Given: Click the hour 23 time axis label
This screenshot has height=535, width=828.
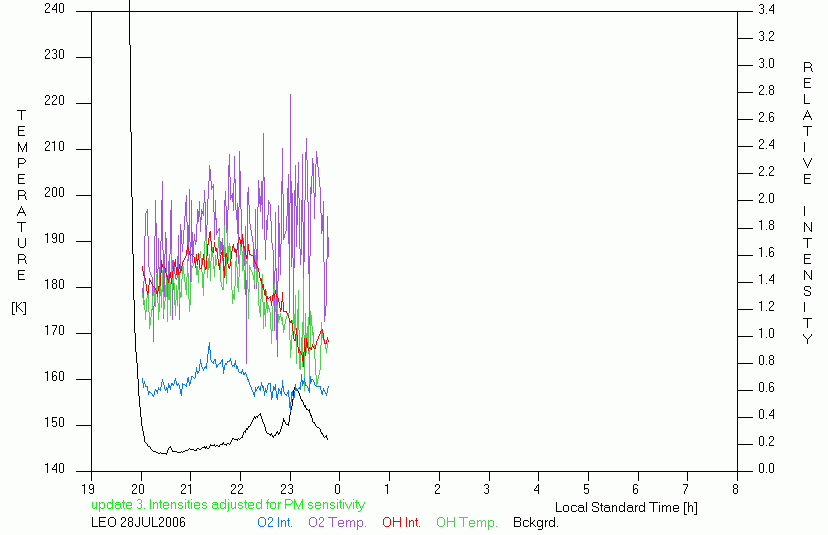Looking at the screenshot, I should click(x=287, y=489).
